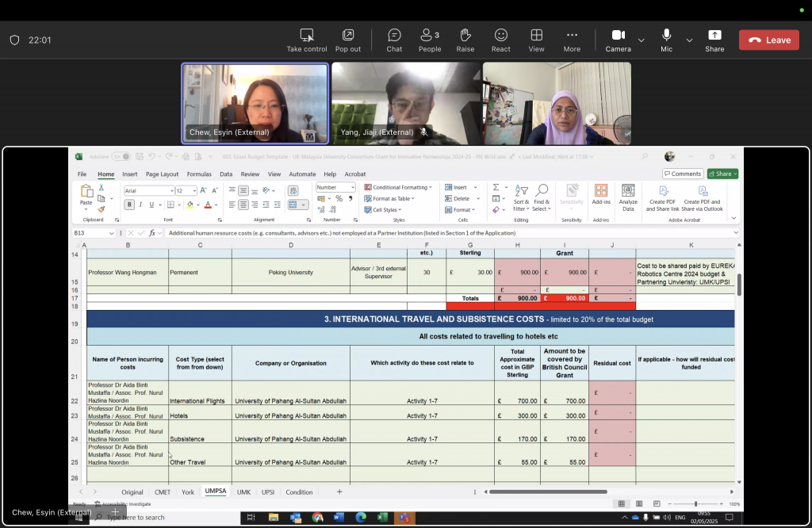Raise your hand in the meeting

click(x=465, y=40)
